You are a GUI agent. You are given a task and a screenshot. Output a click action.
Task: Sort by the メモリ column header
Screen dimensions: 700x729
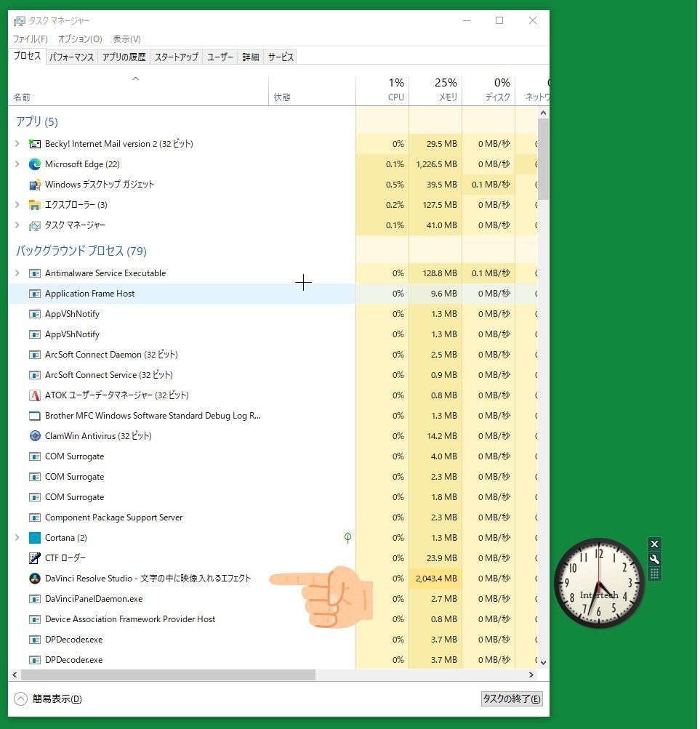[x=435, y=91]
